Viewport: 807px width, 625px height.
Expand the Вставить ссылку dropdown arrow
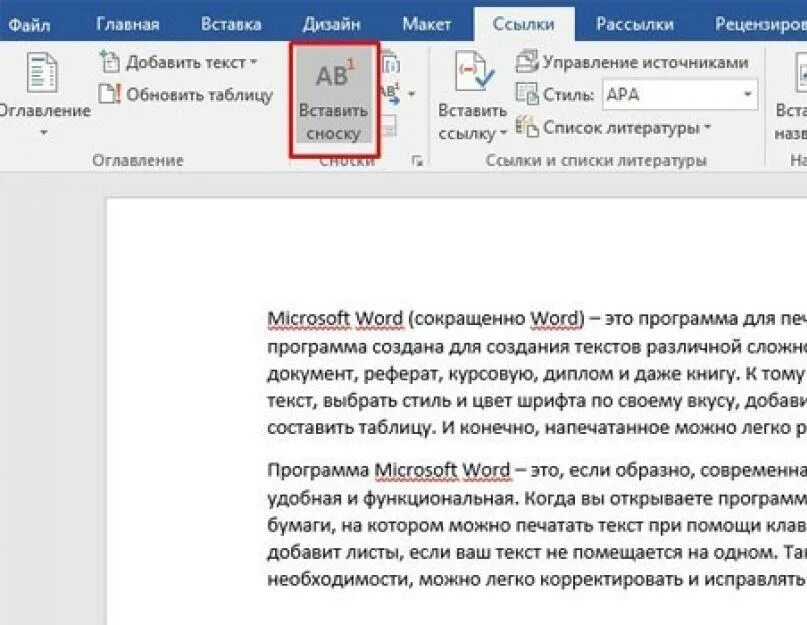point(503,133)
